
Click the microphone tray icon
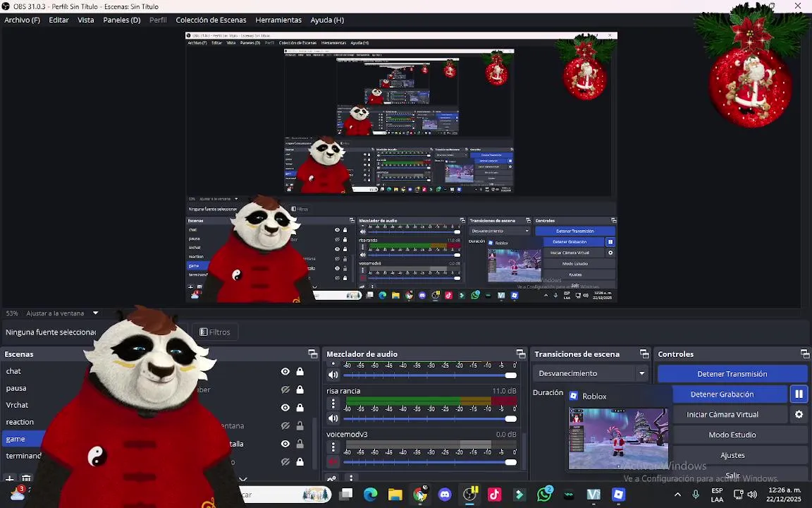pos(696,495)
